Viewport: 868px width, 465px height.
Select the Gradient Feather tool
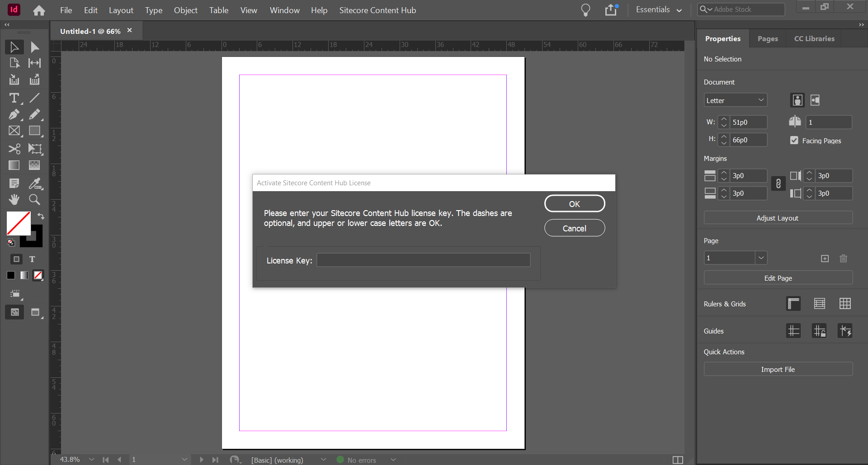click(x=35, y=165)
